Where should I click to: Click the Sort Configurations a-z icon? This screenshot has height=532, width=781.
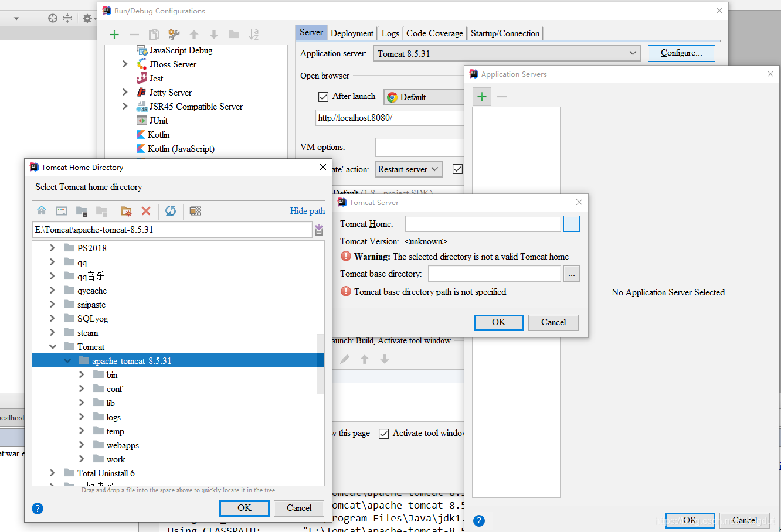(253, 35)
